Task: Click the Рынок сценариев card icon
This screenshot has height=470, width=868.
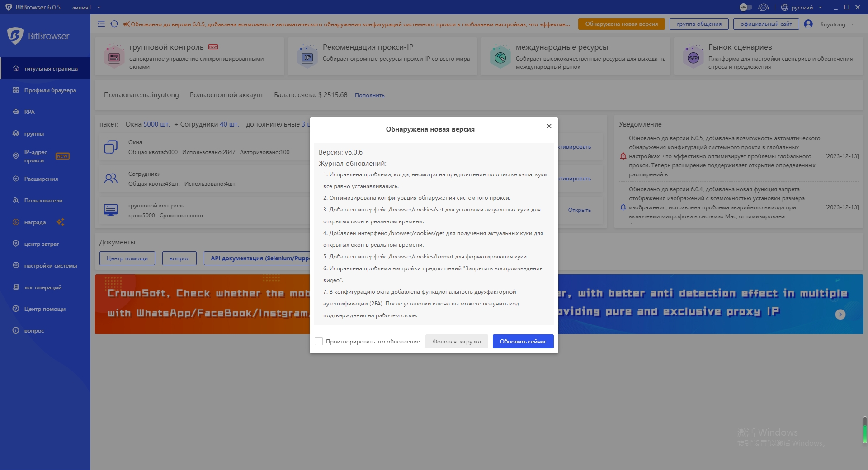Action: tap(693, 56)
